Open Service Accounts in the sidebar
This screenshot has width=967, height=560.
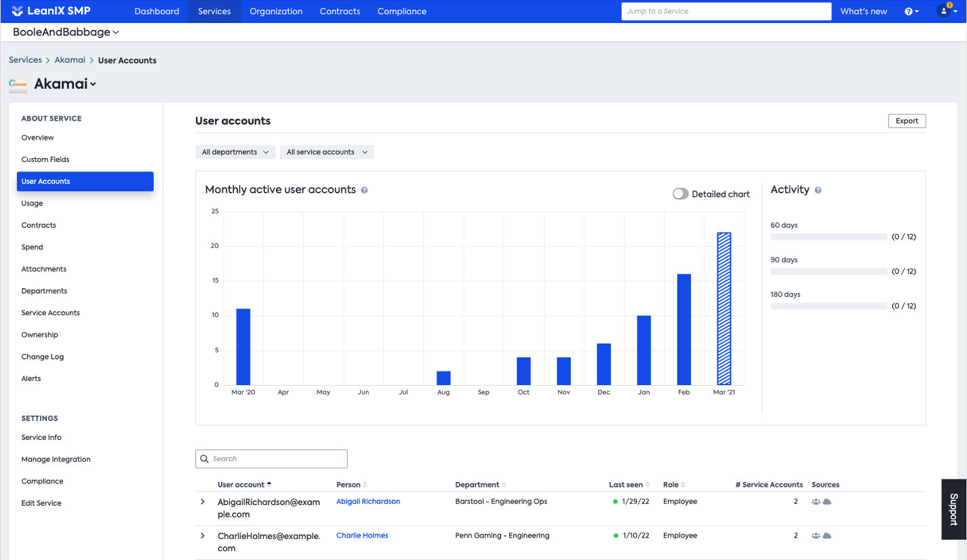click(51, 313)
